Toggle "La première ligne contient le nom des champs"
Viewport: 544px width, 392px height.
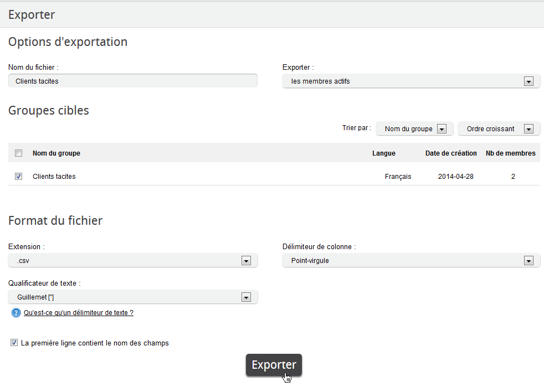pyautogui.click(x=14, y=343)
